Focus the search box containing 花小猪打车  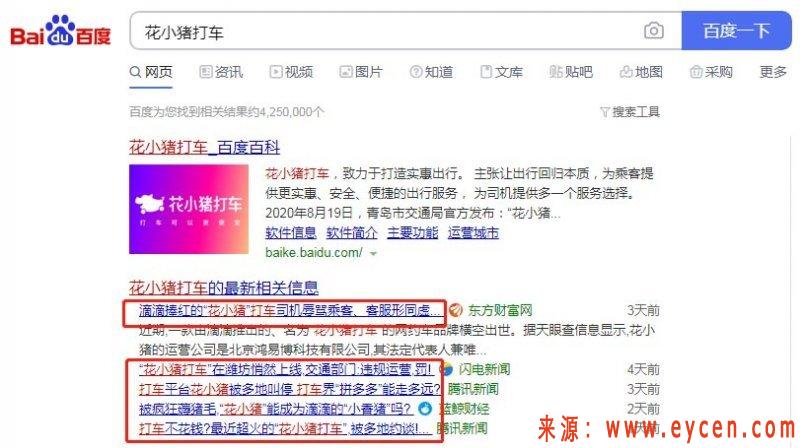(x=388, y=31)
